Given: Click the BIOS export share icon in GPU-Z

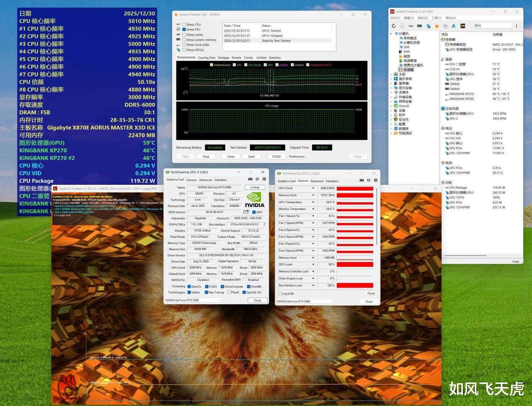Looking at the screenshot, I should tap(246, 212).
